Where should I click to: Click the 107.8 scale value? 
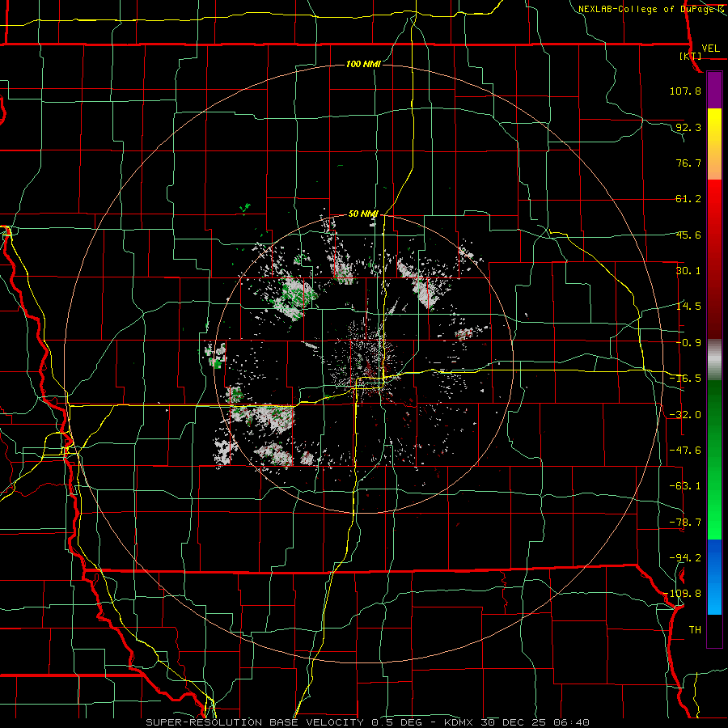[x=685, y=91]
